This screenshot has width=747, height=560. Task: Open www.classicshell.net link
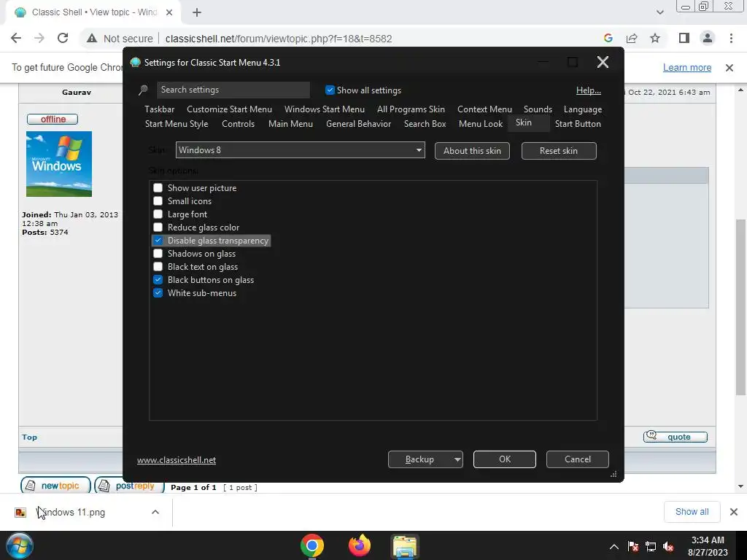177,460
